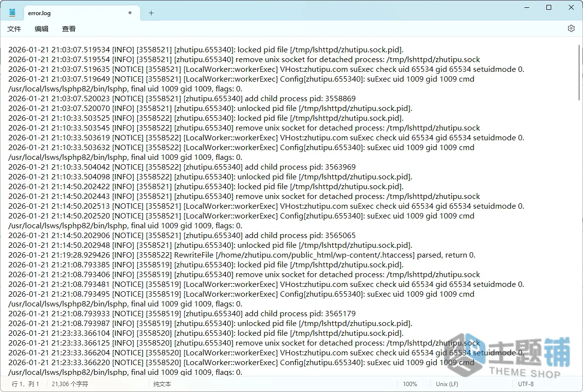Viewport: 583px width, 392px height.
Task: Click log line timestamped 21:23:33.366125
Action: [x=244, y=343]
